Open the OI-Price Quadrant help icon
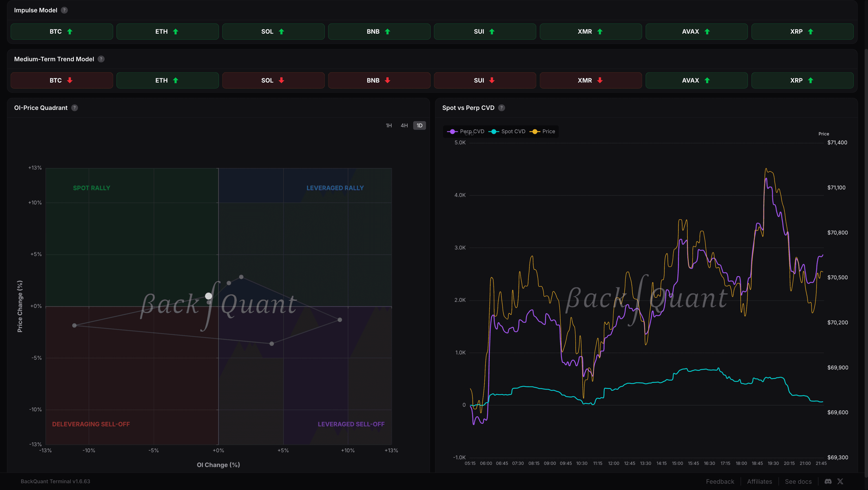 coord(74,108)
